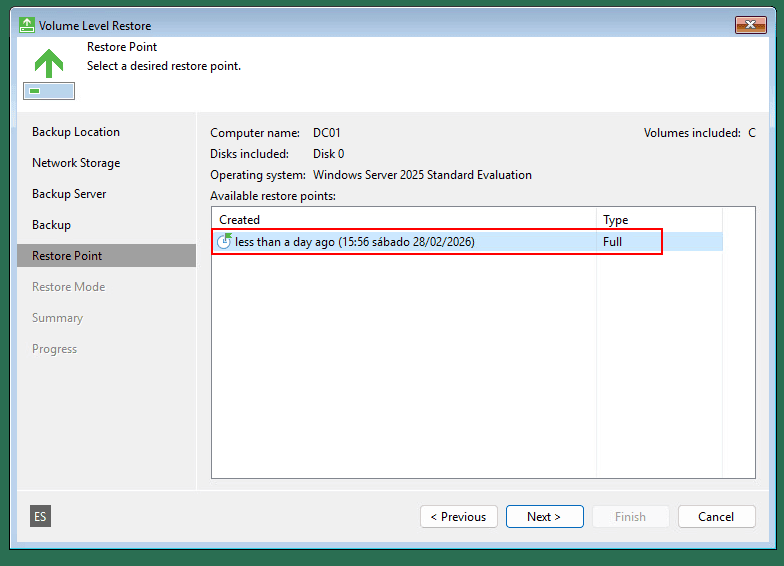Click the clock icon on the restore point
This screenshot has height=566, width=784.
224,242
